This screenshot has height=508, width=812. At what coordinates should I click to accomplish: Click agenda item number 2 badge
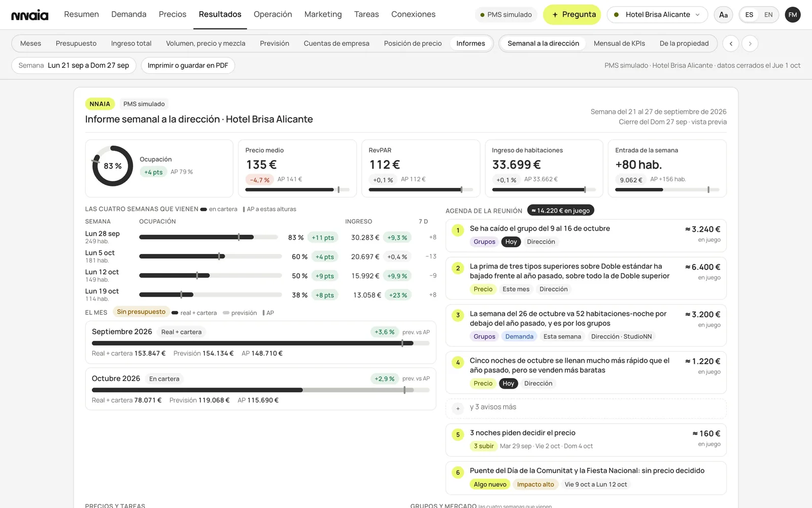[458, 268]
